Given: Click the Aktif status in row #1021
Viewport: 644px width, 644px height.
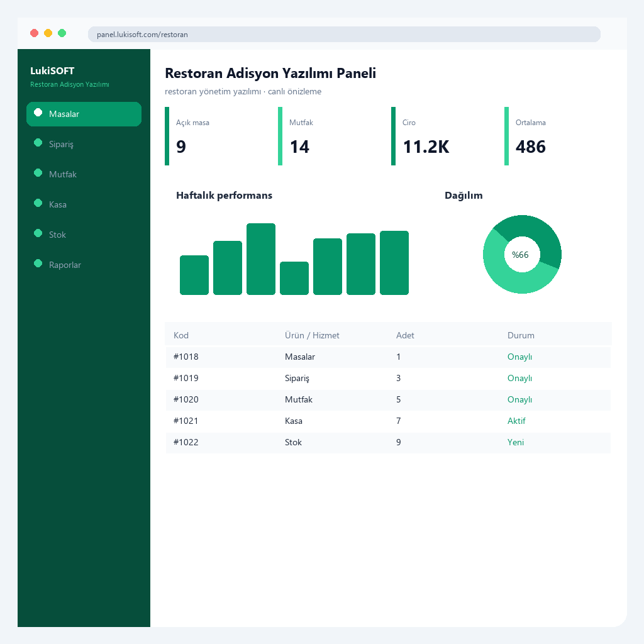Looking at the screenshot, I should pyautogui.click(x=516, y=421).
